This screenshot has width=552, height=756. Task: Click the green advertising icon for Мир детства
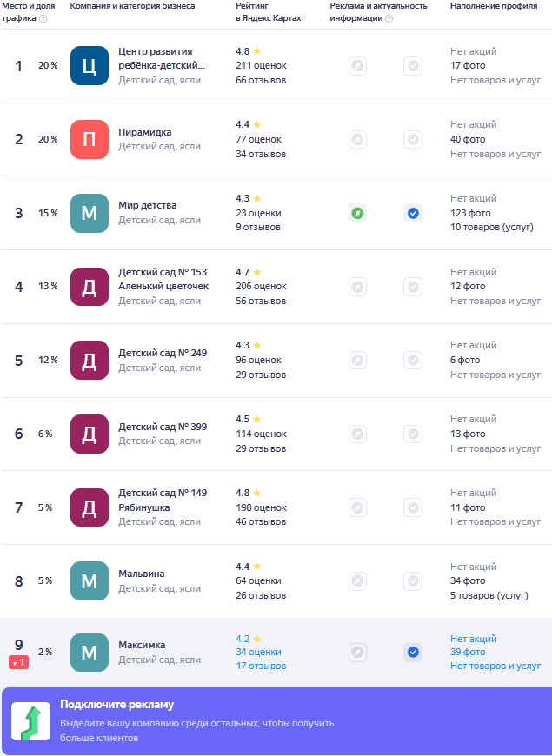(x=357, y=213)
